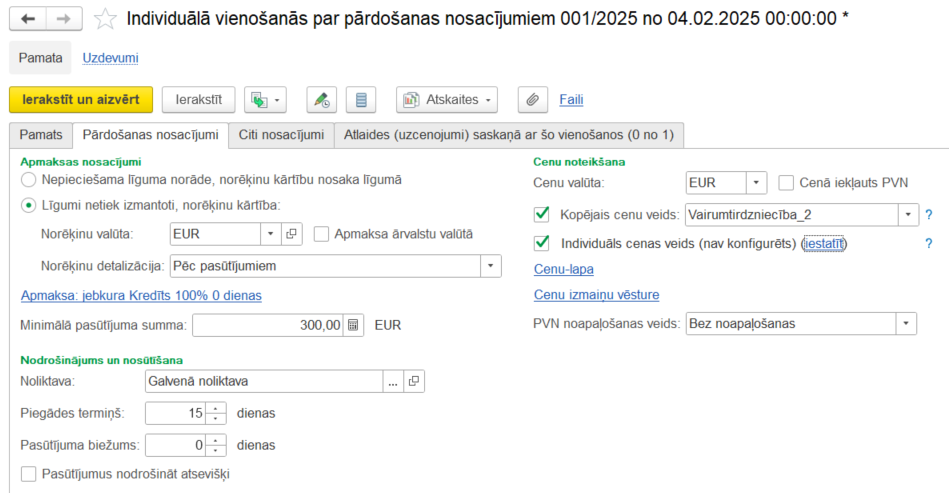Open the create-based-on icon dropdown button
Screen dimensions: 949x493
click(265, 100)
